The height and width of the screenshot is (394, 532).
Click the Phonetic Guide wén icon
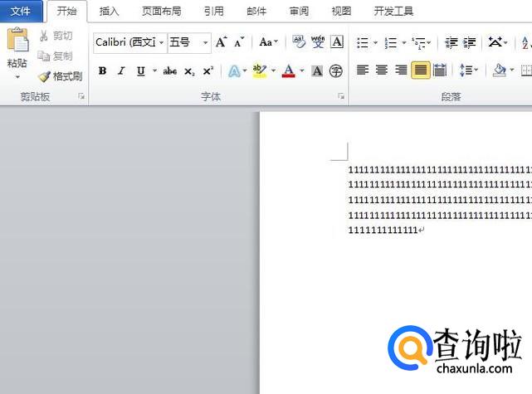point(318,42)
